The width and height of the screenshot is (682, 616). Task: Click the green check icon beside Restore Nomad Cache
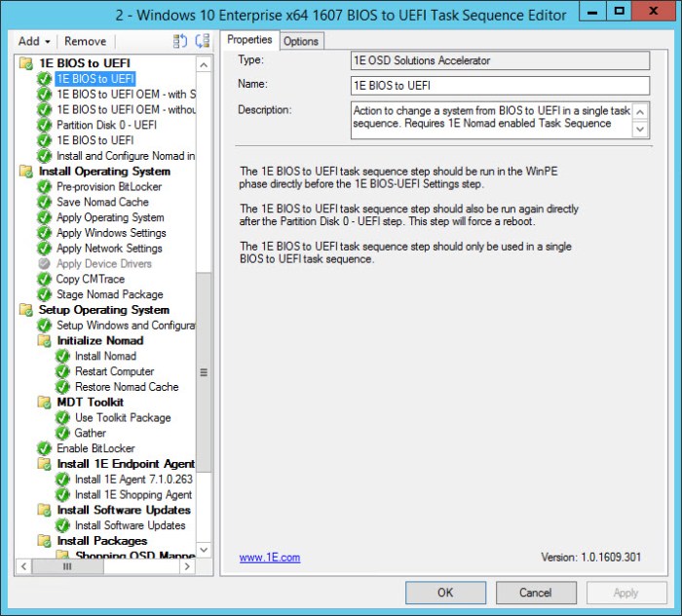62,387
